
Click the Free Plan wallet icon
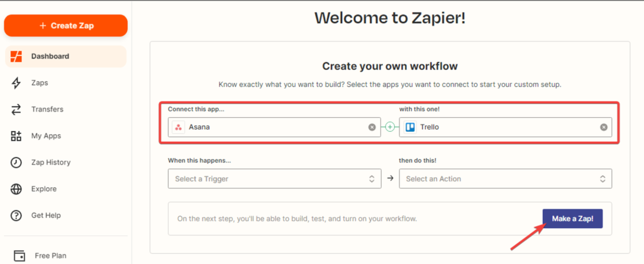click(x=19, y=256)
